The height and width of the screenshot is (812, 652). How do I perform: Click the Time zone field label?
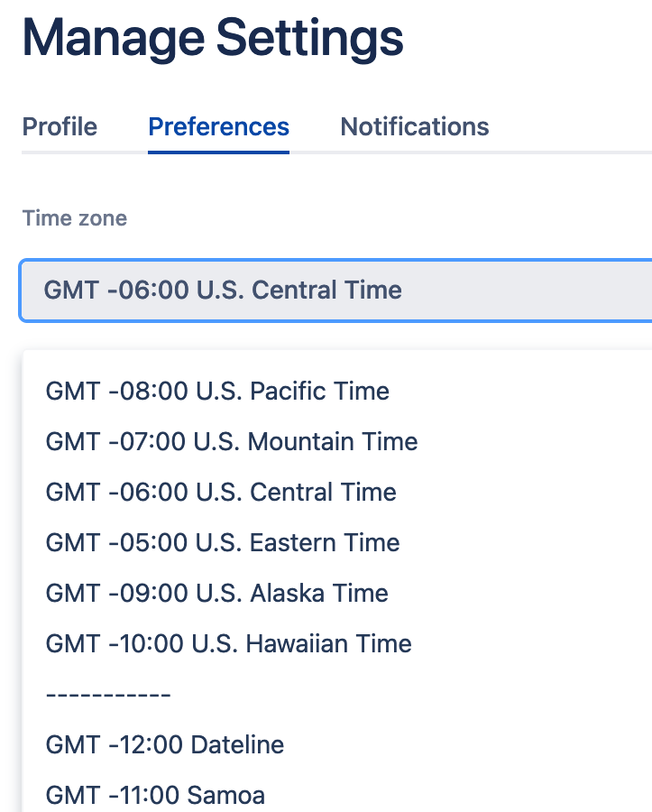[74, 218]
